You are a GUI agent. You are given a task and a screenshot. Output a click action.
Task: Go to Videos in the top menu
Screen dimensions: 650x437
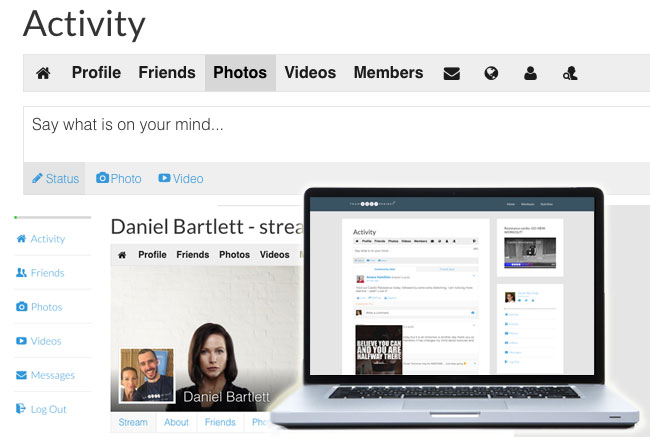coord(310,73)
